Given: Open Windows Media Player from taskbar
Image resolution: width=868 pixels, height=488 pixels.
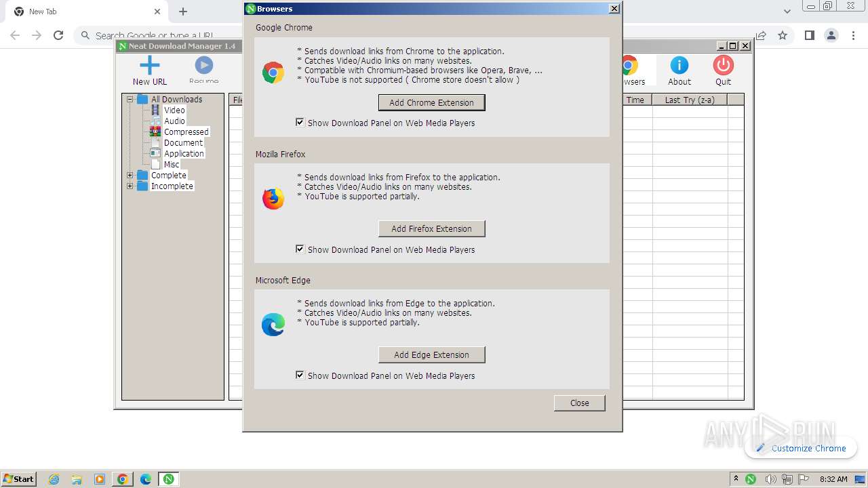Looking at the screenshot, I should coord(100,479).
